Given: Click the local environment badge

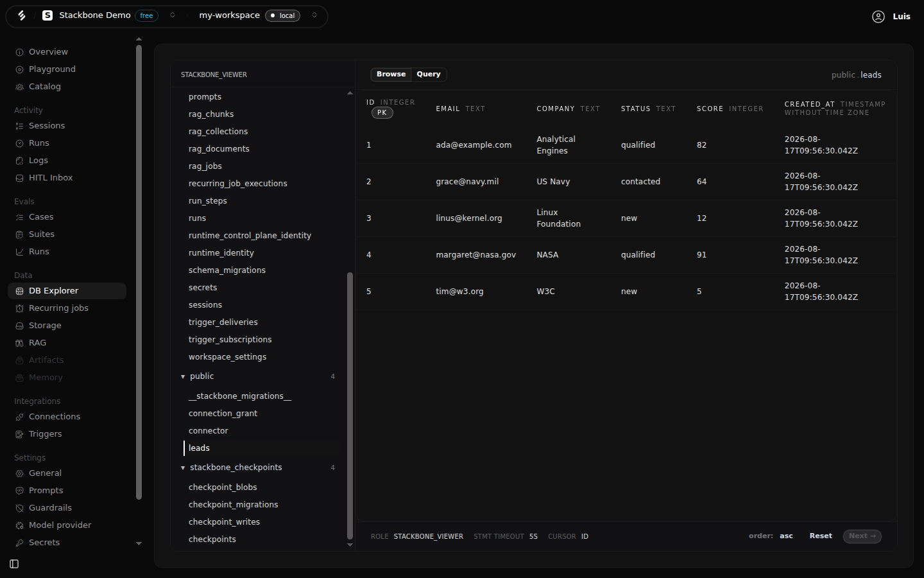Looking at the screenshot, I should pyautogui.click(x=283, y=15).
